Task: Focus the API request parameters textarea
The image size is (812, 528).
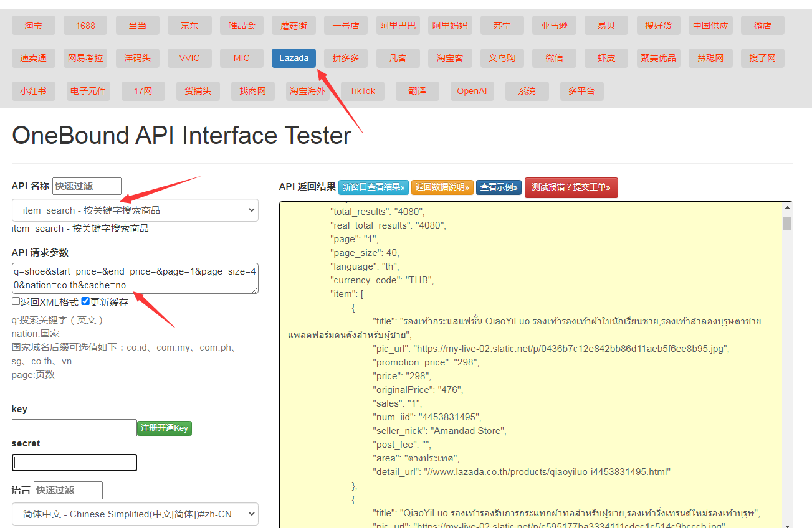Action: (135, 278)
